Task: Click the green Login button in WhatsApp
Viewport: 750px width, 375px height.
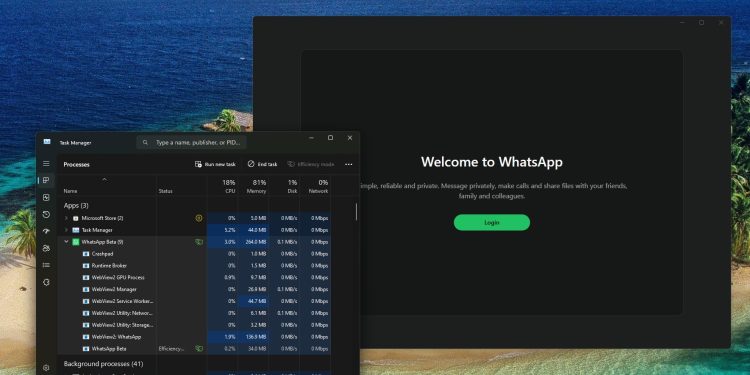Action: coord(492,222)
